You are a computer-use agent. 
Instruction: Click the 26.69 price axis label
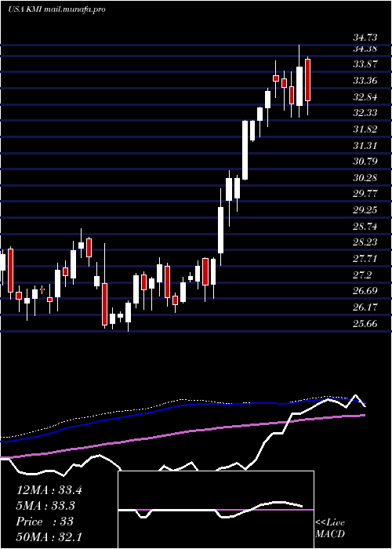pyautogui.click(x=365, y=291)
